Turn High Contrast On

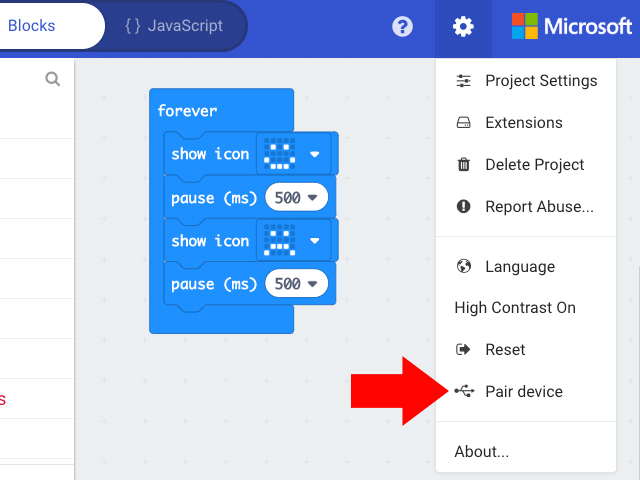tap(515, 308)
